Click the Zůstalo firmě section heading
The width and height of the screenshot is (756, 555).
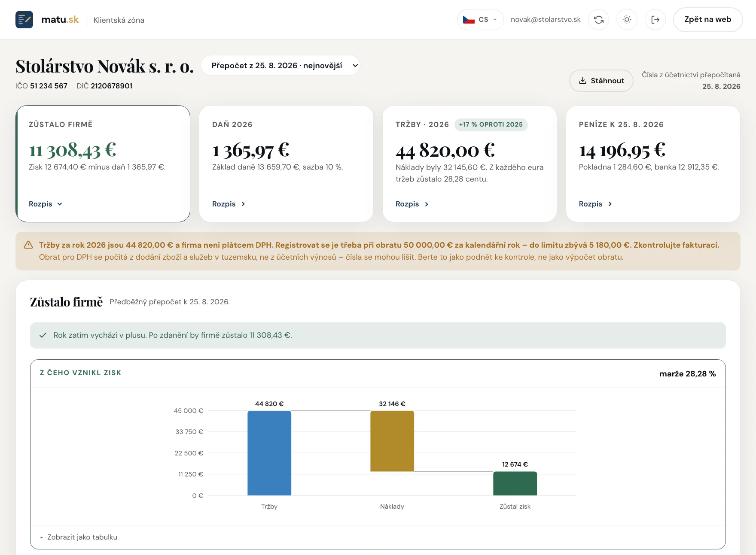(x=67, y=302)
